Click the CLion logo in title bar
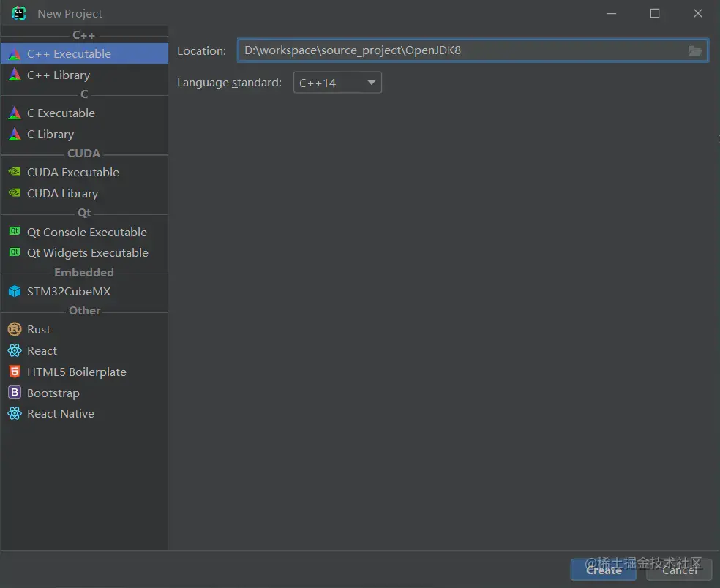The width and height of the screenshot is (720, 588). tap(19, 13)
